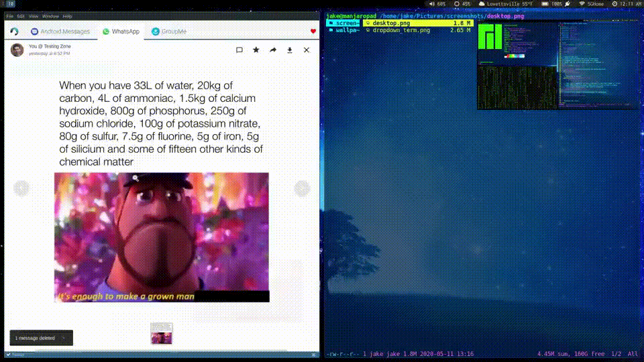The height and width of the screenshot is (362, 644).
Task: Go to the previous media item
Action: point(21,188)
